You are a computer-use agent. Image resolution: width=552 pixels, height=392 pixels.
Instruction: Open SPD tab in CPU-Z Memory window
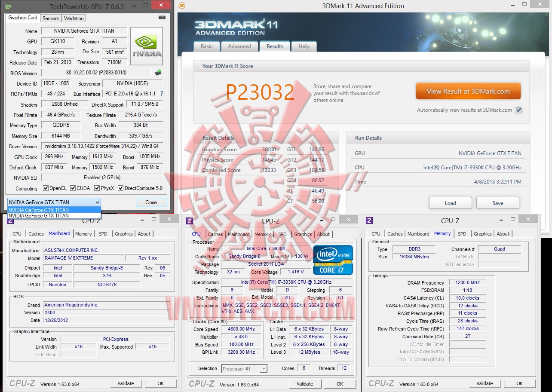(x=462, y=234)
